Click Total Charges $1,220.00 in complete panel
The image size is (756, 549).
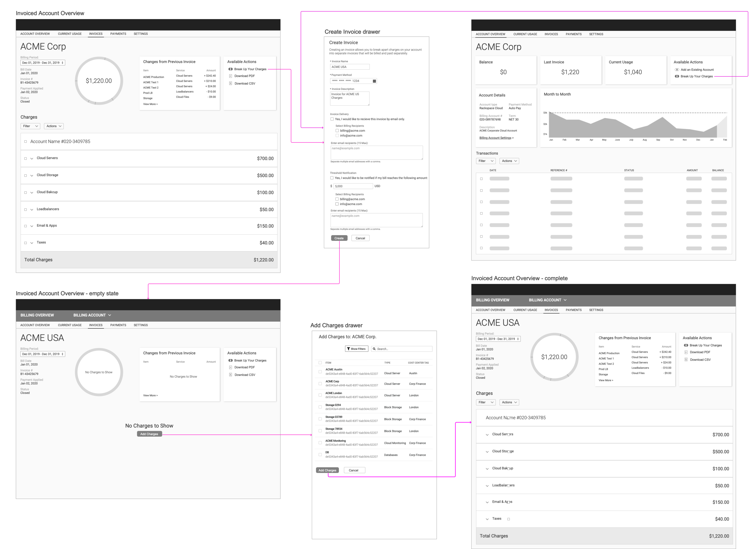pos(604,536)
